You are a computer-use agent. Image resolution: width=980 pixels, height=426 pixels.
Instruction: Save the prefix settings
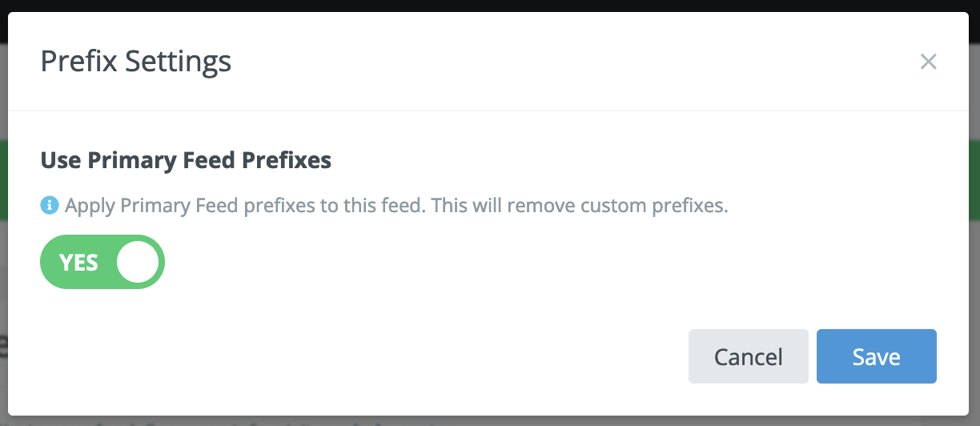[x=876, y=356]
